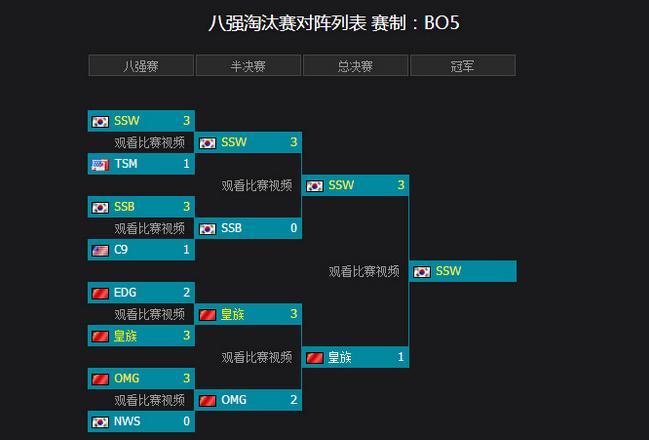This screenshot has height=440, width=649.
Task: Open match video link for OMG vs NWS
Action: (x=149, y=400)
